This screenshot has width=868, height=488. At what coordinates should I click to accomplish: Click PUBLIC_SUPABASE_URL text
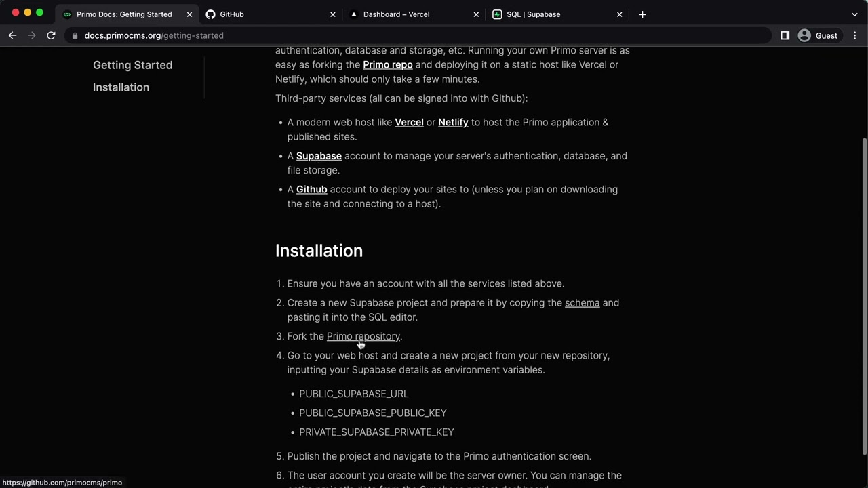[x=354, y=394]
